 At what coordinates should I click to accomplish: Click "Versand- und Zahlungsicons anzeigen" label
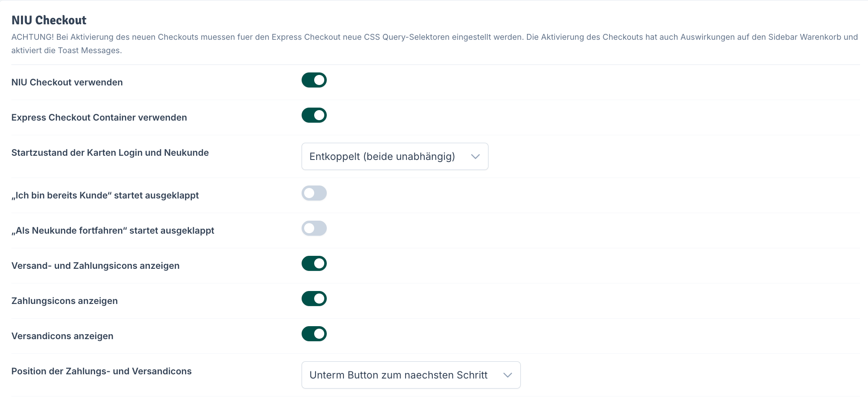96,265
